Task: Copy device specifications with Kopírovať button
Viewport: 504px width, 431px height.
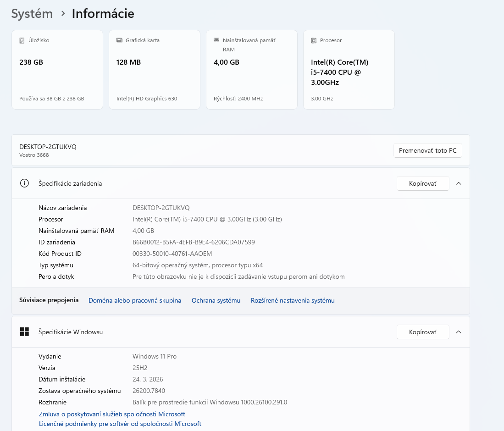Action: [422, 183]
